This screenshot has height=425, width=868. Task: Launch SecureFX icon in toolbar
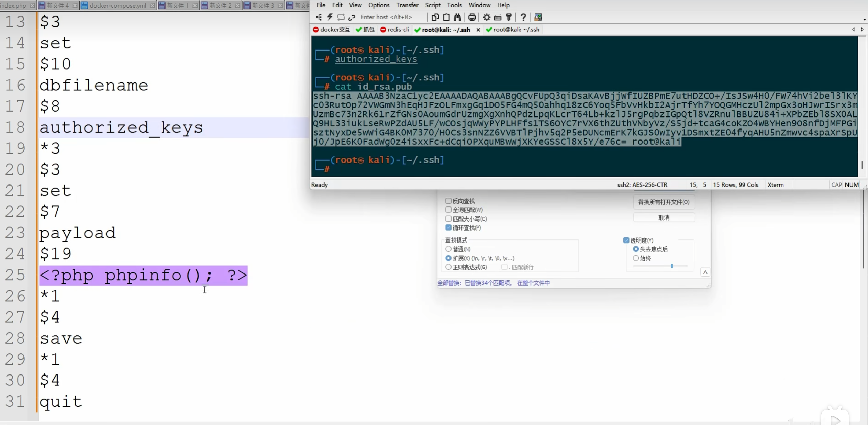(538, 17)
